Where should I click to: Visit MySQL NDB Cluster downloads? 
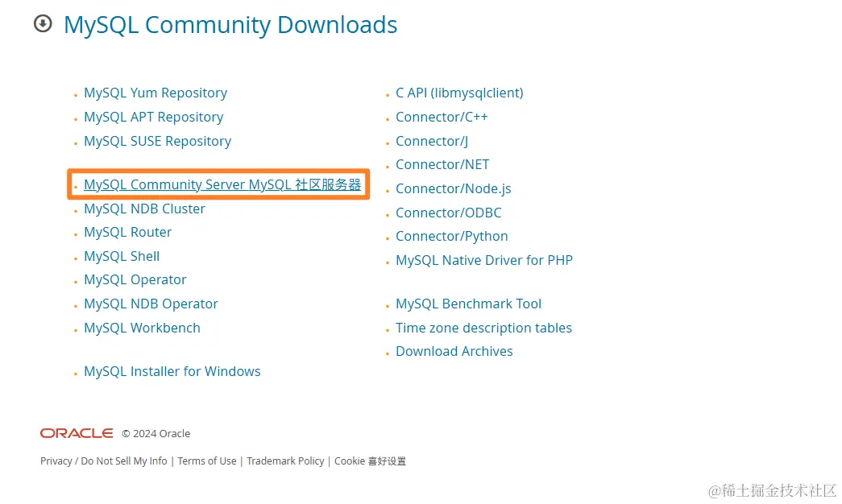[x=144, y=209]
